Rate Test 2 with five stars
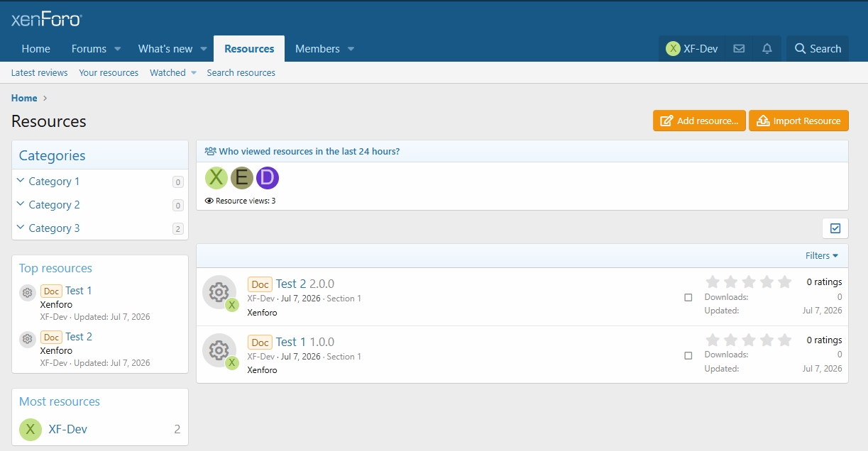Image resolution: width=868 pixels, height=451 pixels. 784,282
